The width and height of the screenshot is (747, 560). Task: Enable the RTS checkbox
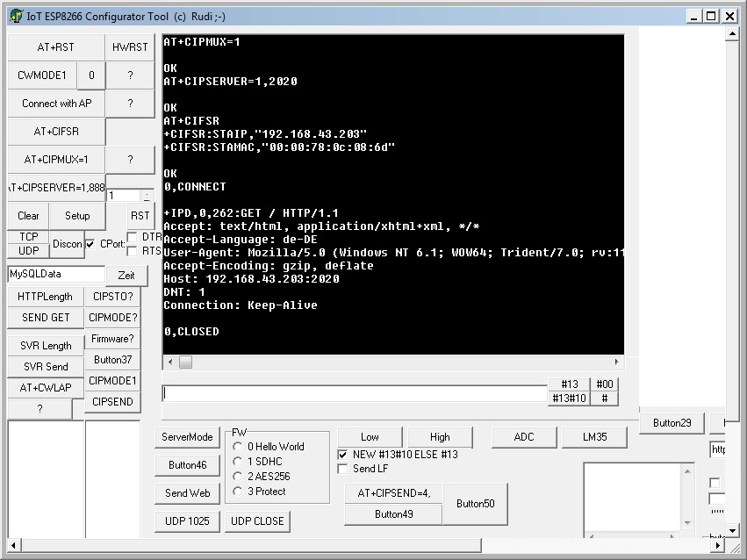[132, 251]
